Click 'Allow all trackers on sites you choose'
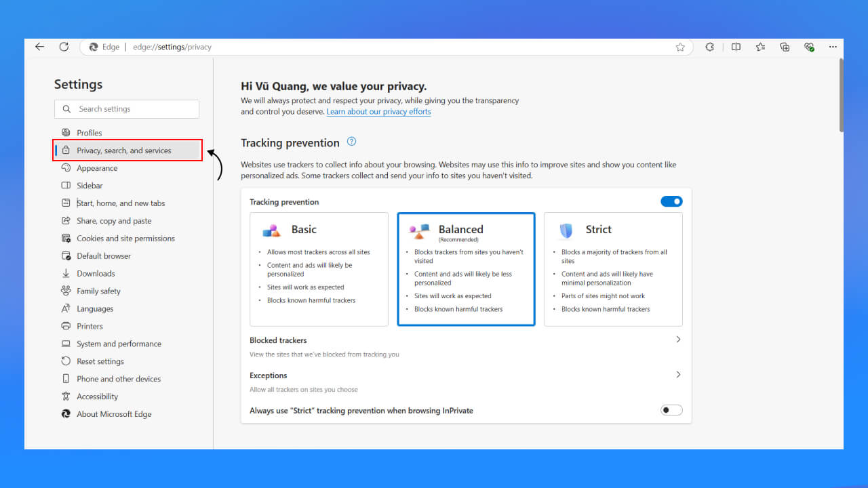The height and width of the screenshot is (488, 868). (304, 390)
